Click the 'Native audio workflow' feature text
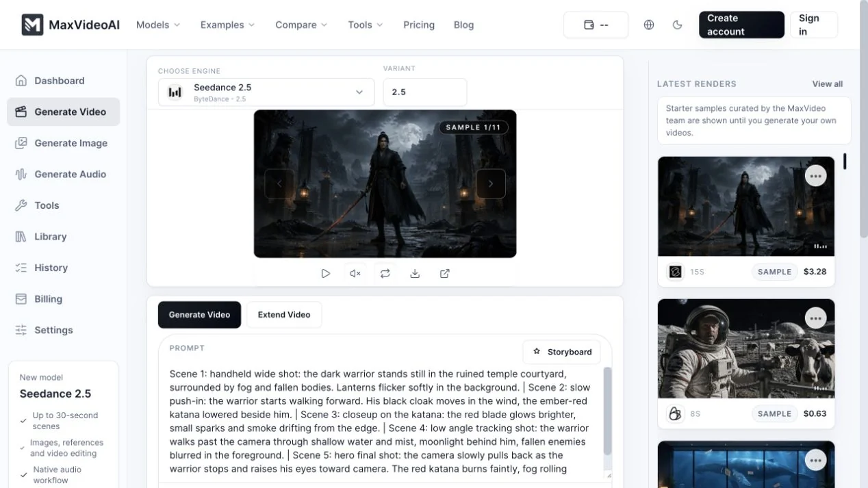 pos(58,475)
